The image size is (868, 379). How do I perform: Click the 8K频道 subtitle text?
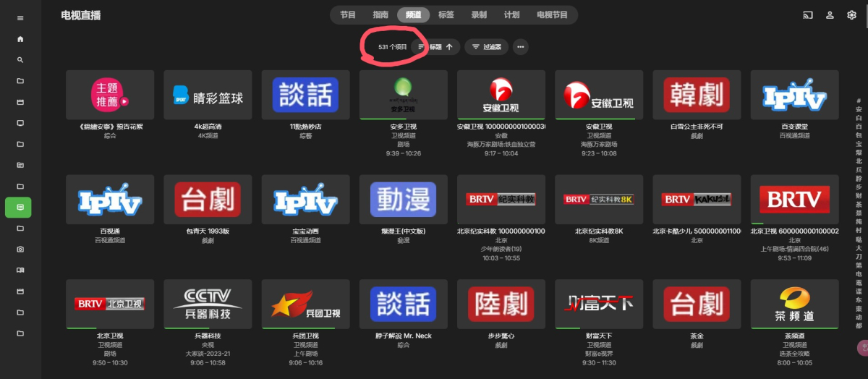coord(599,240)
